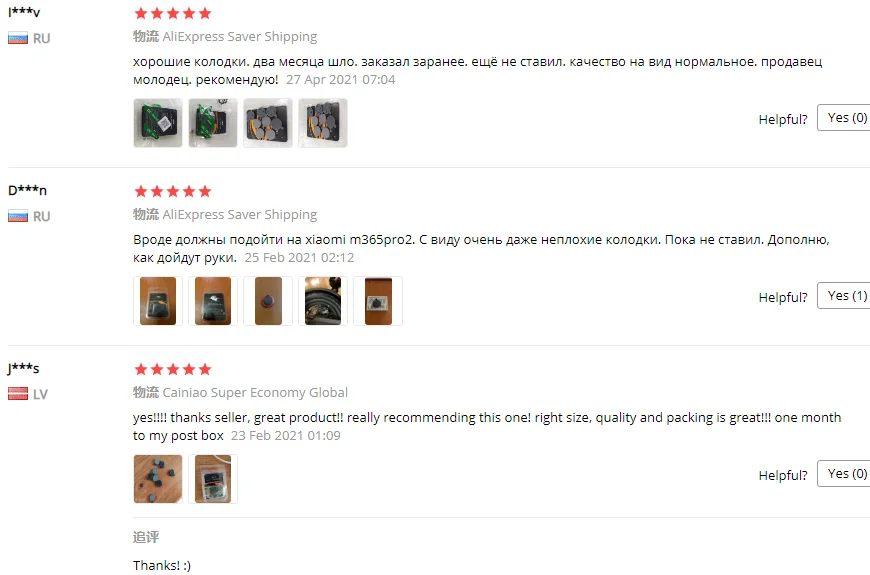The width and height of the screenshot is (870, 575).
Task: Mark J***s's review as helpful
Action: pyautogui.click(x=843, y=473)
